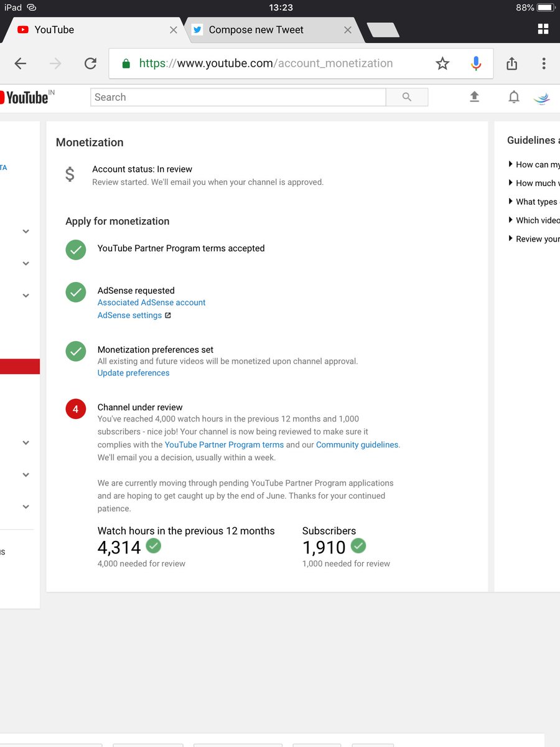Click '1,000 needed for review' text
Image resolution: width=560 pixels, height=747 pixels.
[346, 564]
